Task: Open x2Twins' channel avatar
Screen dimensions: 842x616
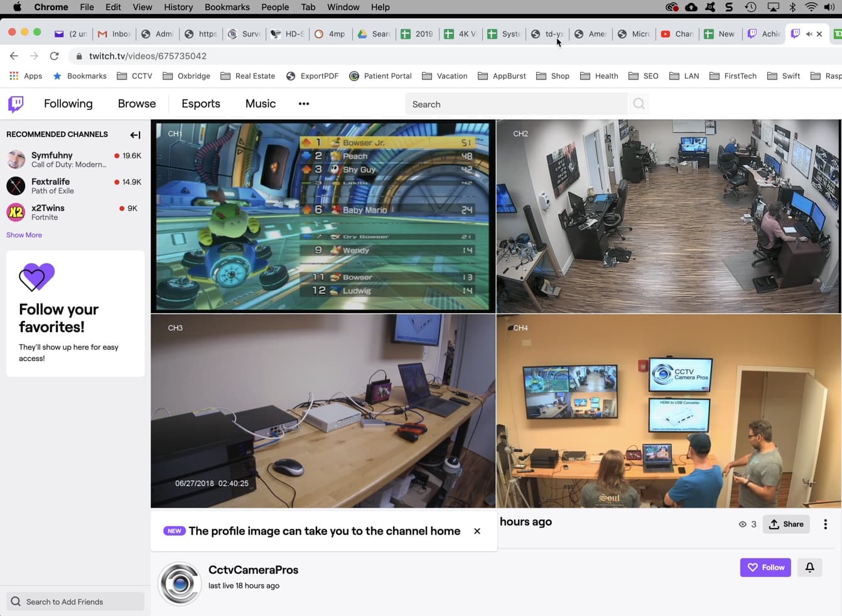Action: click(16, 212)
